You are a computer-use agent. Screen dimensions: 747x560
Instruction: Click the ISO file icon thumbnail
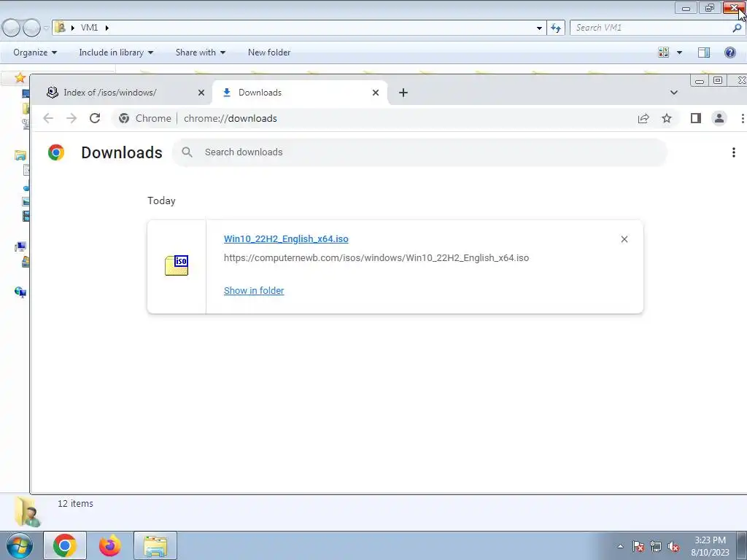tap(177, 265)
